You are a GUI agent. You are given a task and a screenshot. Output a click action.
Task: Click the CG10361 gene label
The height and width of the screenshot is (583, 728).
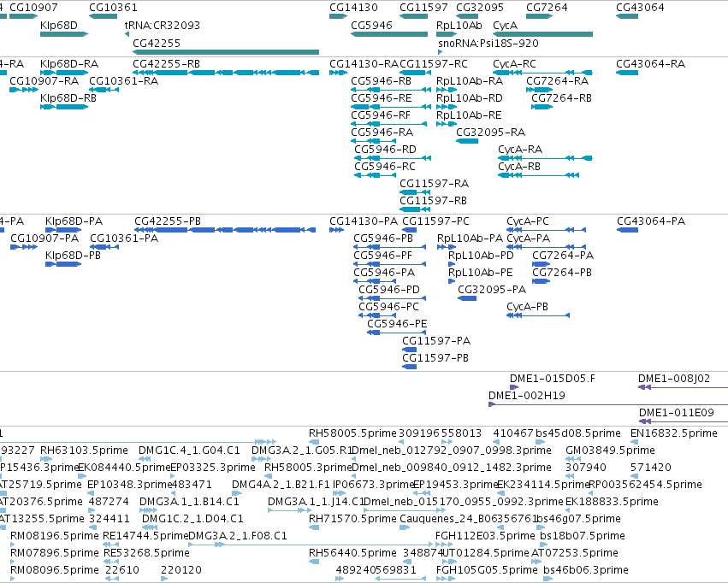[x=113, y=8]
